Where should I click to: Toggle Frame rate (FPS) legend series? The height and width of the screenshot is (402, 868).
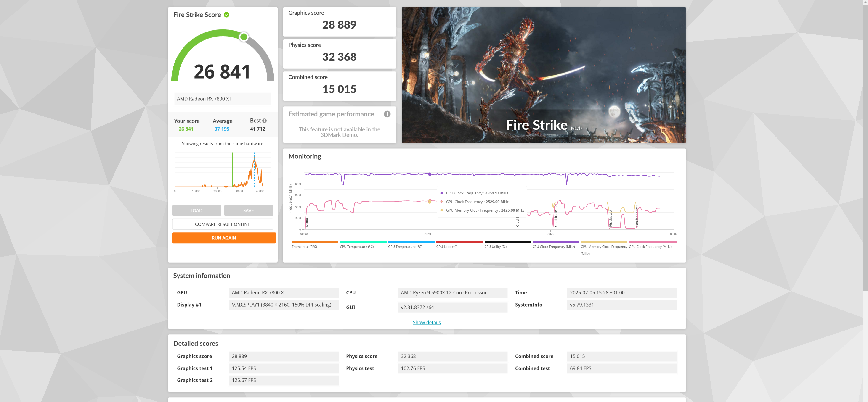(304, 247)
